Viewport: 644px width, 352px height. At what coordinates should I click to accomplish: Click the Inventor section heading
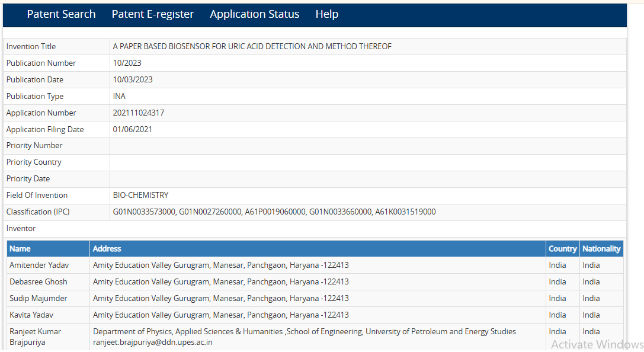coord(21,228)
